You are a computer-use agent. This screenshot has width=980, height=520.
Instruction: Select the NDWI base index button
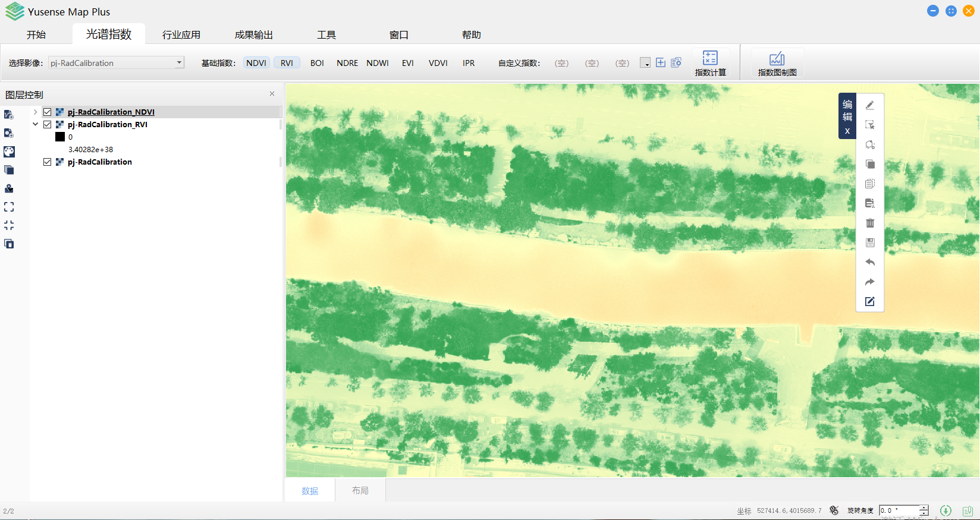point(377,63)
